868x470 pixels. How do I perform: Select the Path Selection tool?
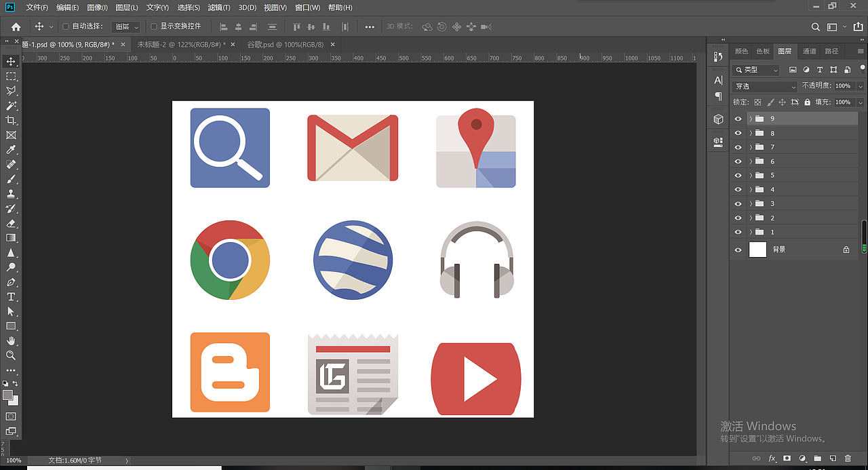tap(11, 311)
